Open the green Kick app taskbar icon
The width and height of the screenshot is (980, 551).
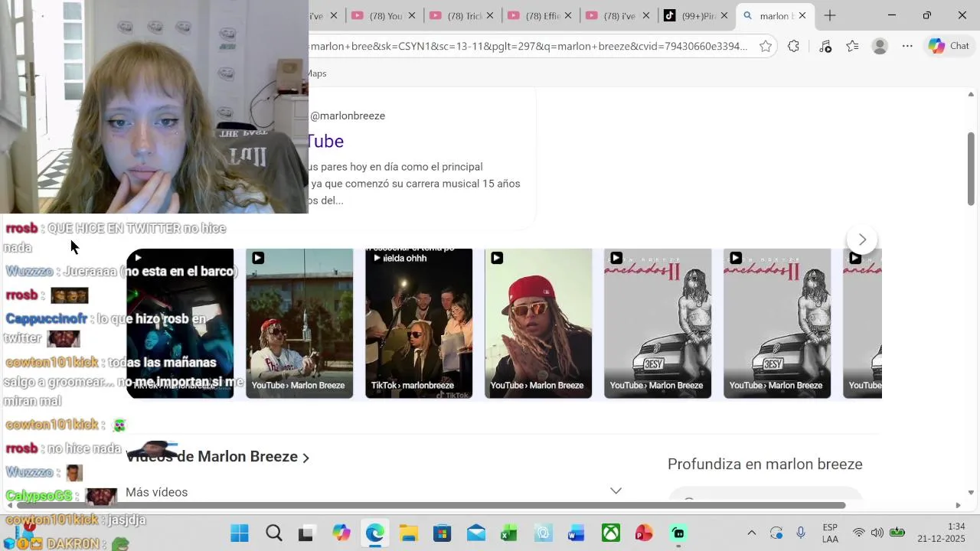tap(678, 533)
